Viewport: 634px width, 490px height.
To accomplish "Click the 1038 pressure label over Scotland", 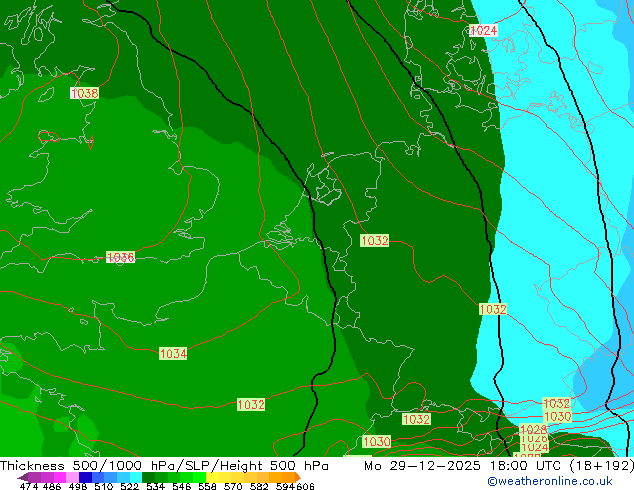I will click(85, 93).
